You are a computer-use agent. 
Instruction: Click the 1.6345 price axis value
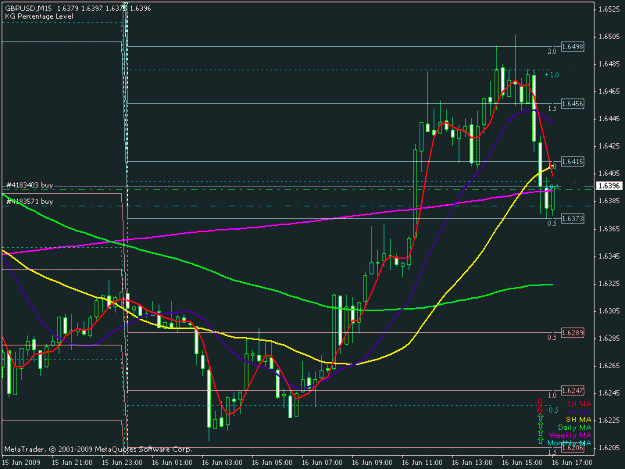609,256
